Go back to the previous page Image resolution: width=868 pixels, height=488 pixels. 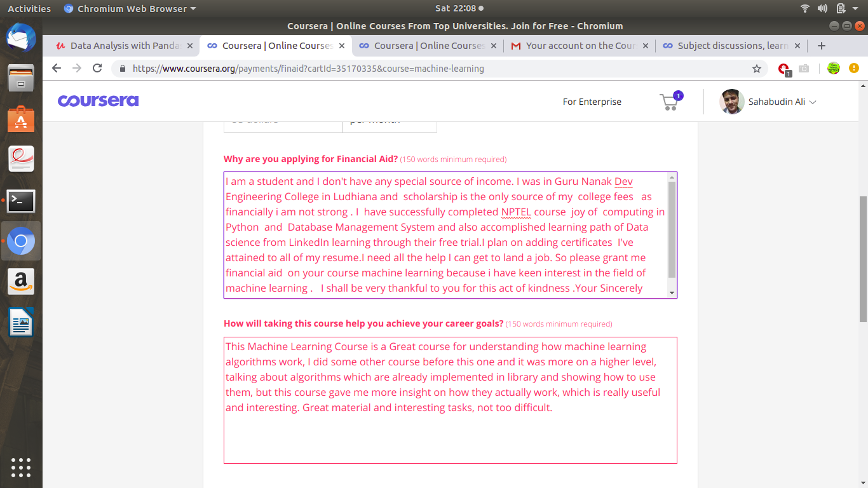click(57, 68)
